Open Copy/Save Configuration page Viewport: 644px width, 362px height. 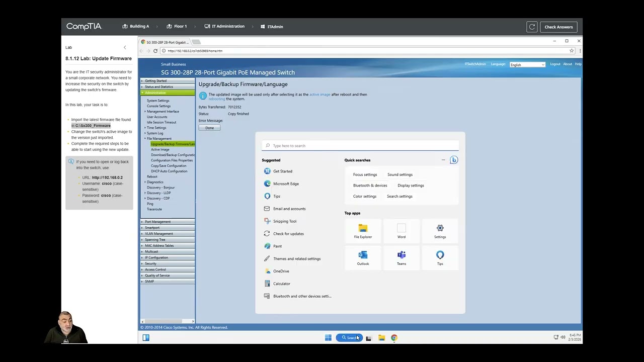[169, 166]
